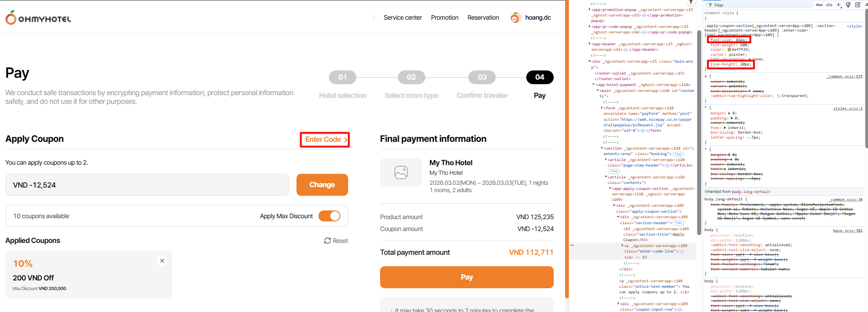This screenshot has height=312, width=868.
Task: Expand the app-promotion-popup DOM node
Action: tap(590, 9)
